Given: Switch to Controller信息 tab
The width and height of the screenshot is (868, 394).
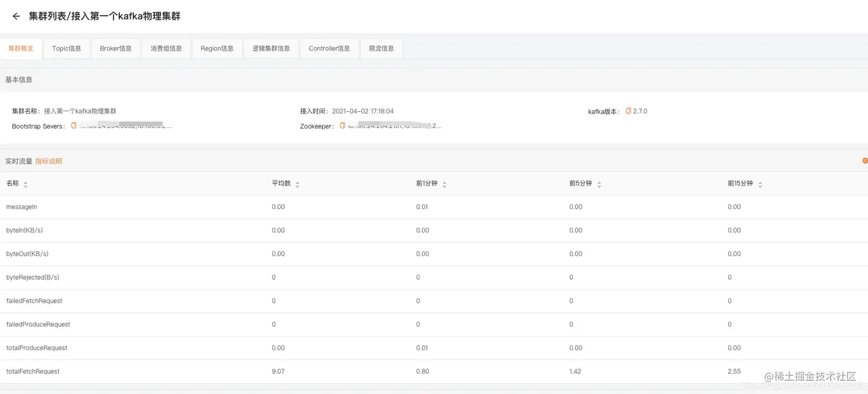Looking at the screenshot, I should (330, 48).
